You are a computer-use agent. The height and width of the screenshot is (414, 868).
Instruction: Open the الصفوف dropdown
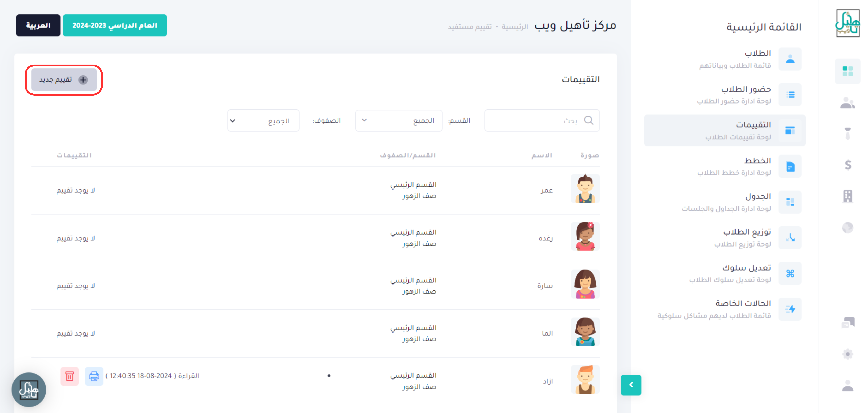point(263,121)
